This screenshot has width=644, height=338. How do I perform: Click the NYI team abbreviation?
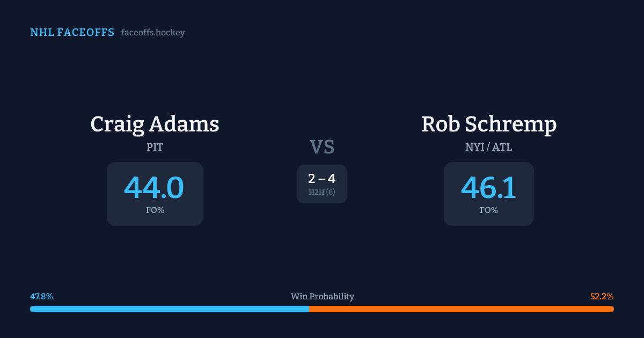click(475, 147)
